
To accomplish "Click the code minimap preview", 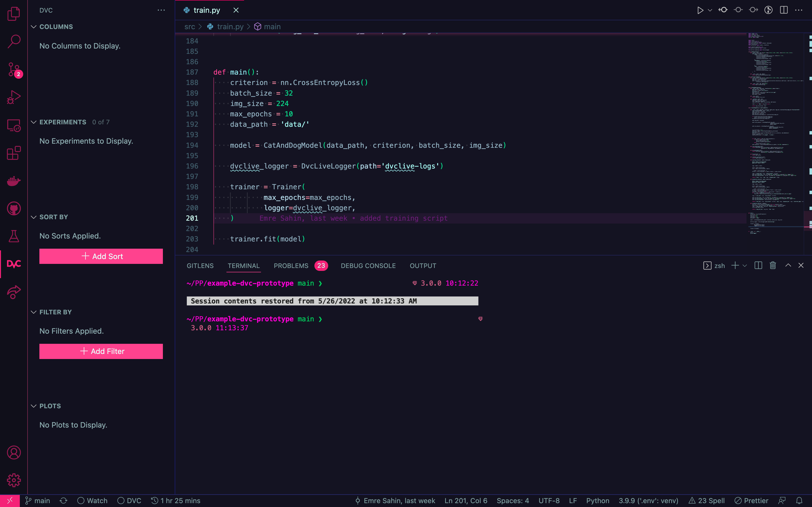I will coord(775,134).
